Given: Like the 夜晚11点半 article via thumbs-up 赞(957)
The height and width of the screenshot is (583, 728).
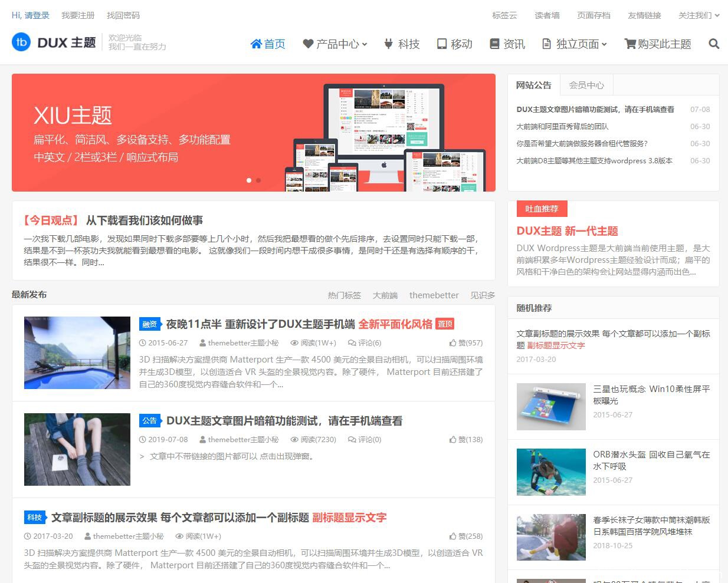Looking at the screenshot, I should [x=465, y=342].
